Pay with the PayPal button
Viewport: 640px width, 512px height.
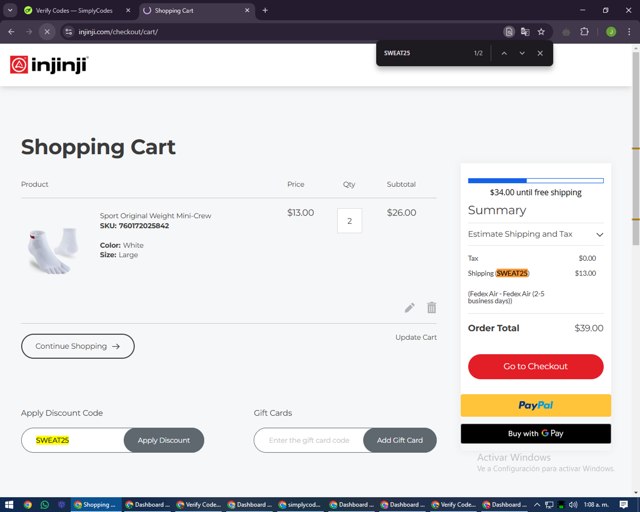(x=536, y=405)
